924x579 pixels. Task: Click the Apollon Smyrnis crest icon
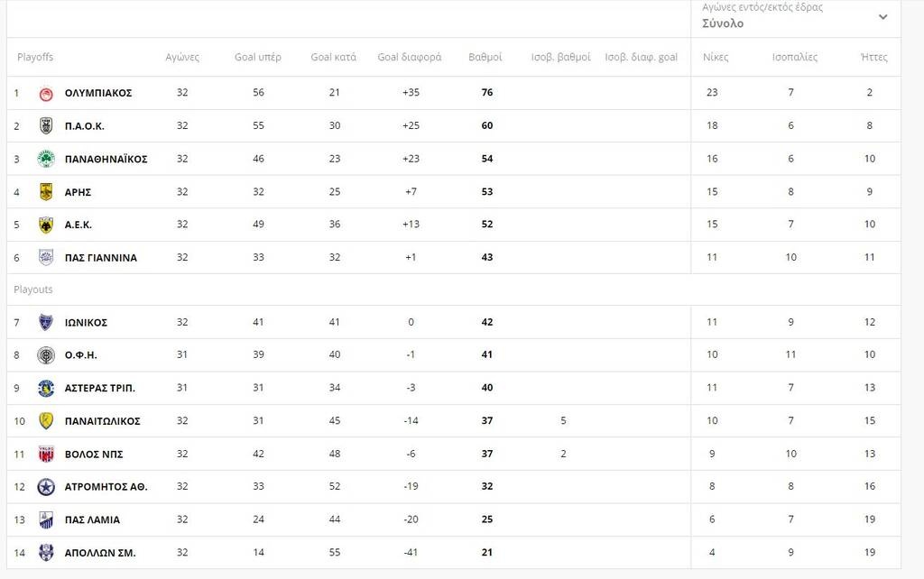tap(46, 553)
